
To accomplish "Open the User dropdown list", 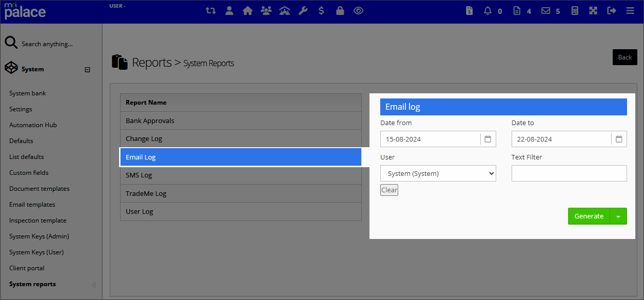I will point(438,173).
